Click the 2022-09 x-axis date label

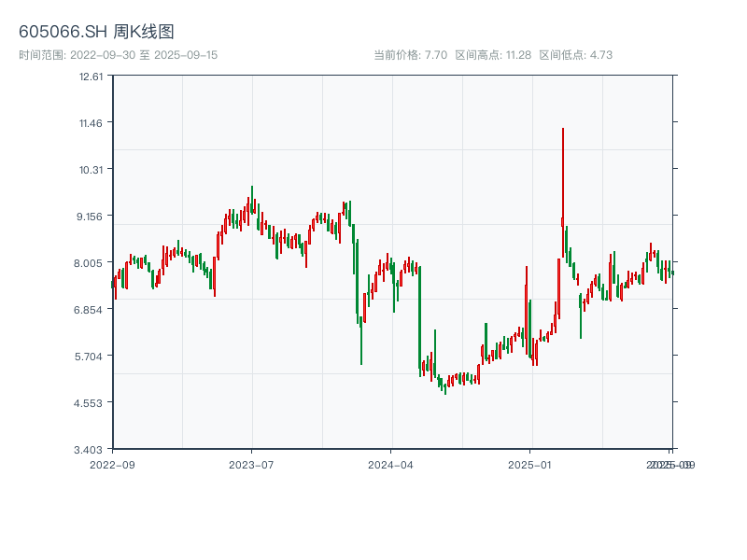tap(112, 464)
